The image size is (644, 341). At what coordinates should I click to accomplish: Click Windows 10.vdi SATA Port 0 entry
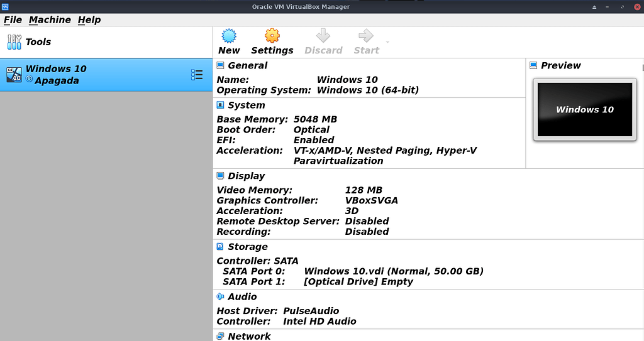(x=394, y=271)
